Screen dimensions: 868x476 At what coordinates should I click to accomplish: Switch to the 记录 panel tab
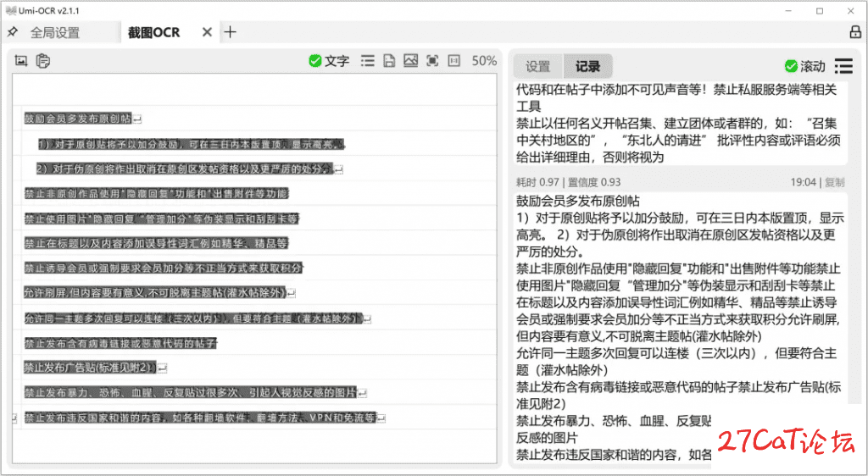pos(587,66)
